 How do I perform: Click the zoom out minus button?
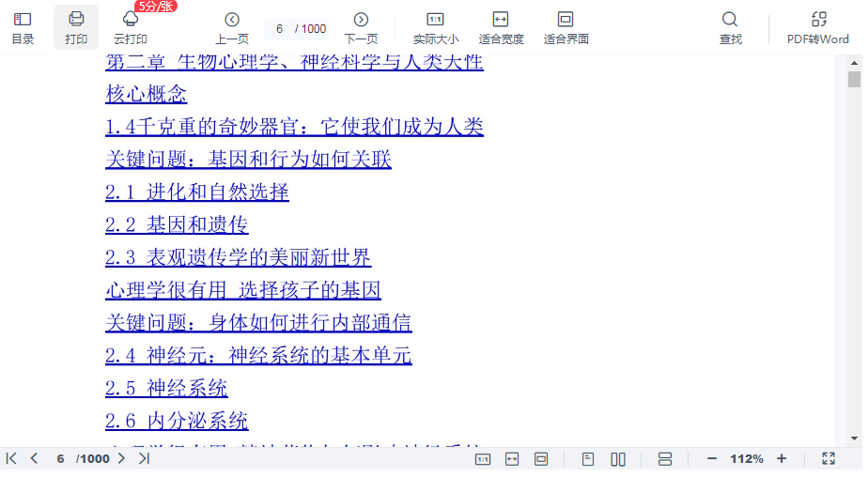(x=712, y=458)
